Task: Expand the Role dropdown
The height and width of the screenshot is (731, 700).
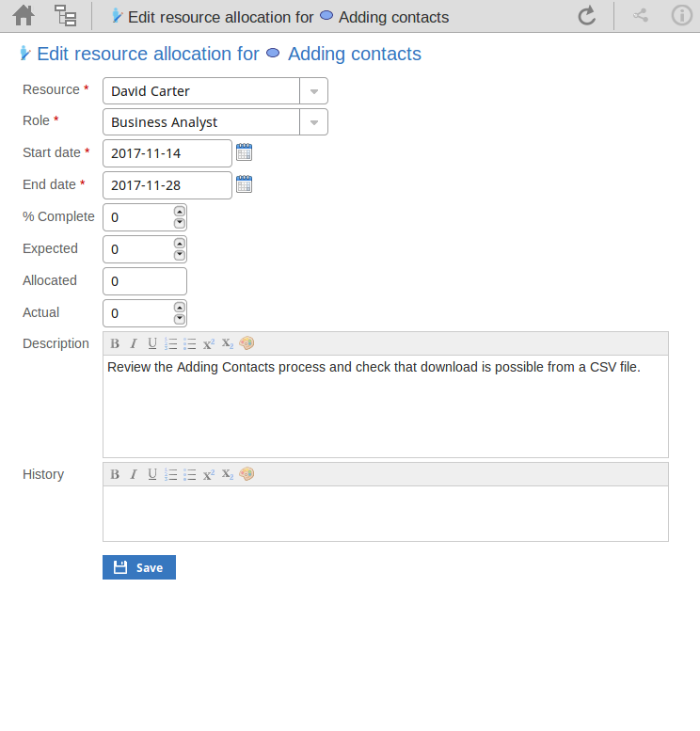Action: (313, 122)
